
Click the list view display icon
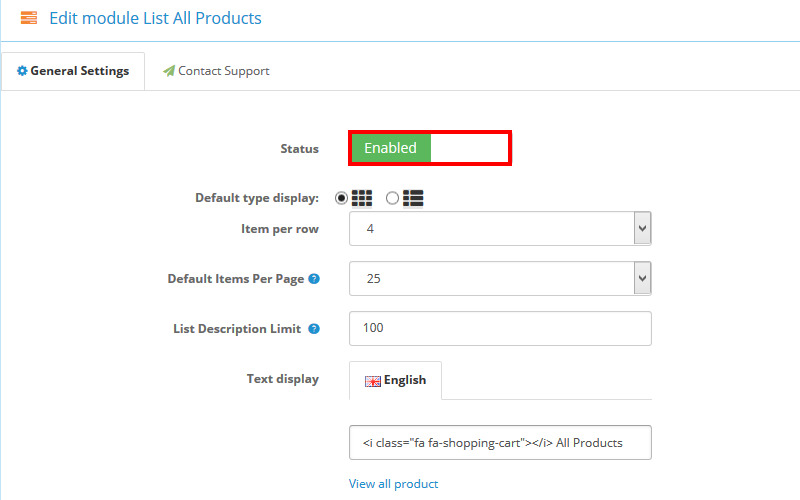tap(412, 198)
